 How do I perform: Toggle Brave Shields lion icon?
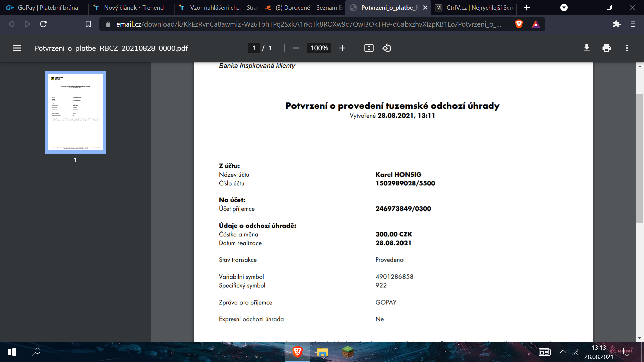pyautogui.click(x=519, y=24)
